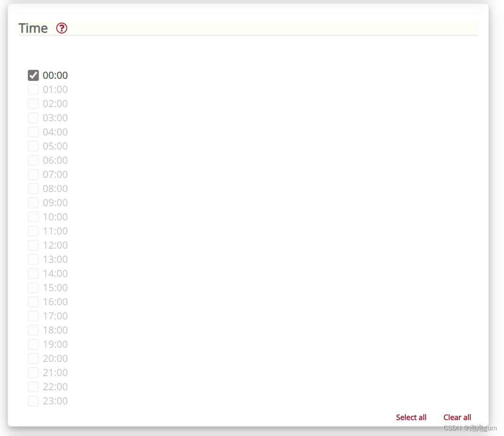
Task: Enable the 18:00 checkbox
Action: pos(33,330)
